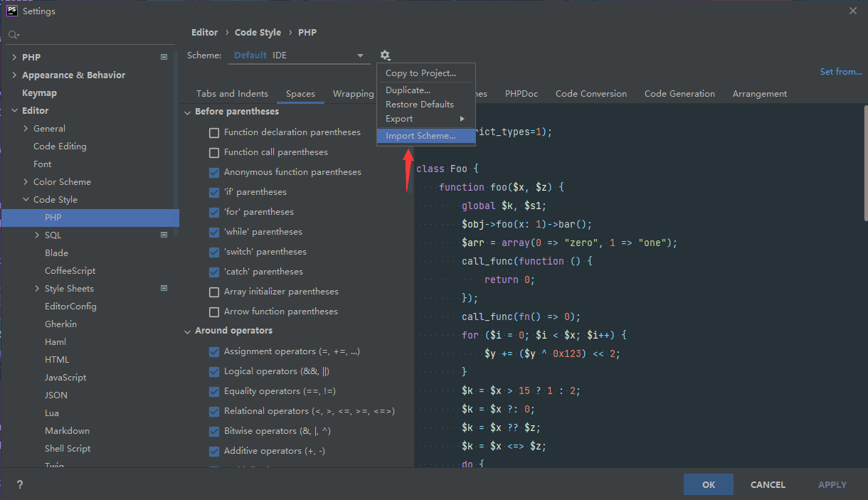Collapse the Around operators section
Viewport: 868px width, 500px height.
point(188,331)
